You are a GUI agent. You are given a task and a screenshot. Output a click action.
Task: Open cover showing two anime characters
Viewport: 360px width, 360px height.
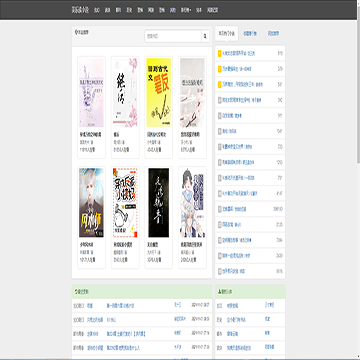[x=192, y=202]
